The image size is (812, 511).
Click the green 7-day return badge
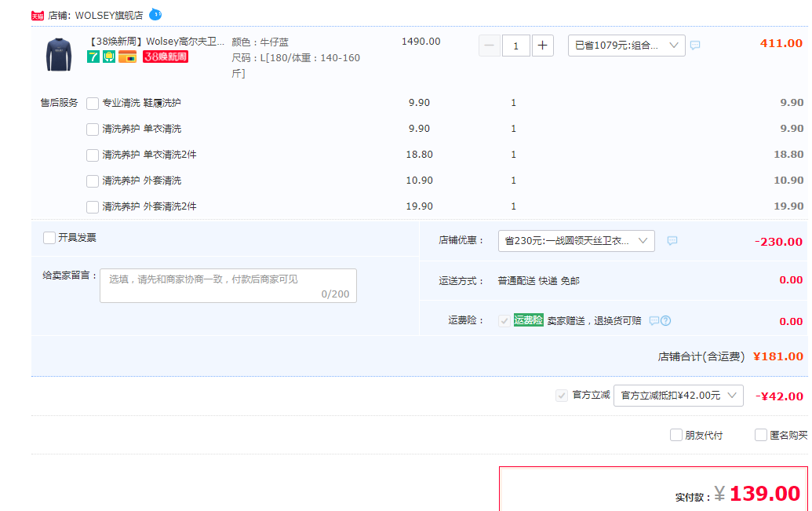(93, 57)
